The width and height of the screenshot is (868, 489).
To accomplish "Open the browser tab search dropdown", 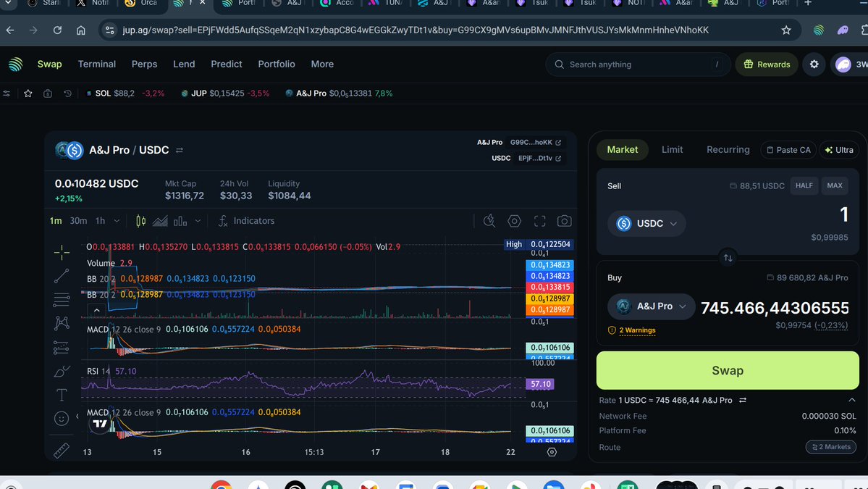I will click(x=8, y=4).
